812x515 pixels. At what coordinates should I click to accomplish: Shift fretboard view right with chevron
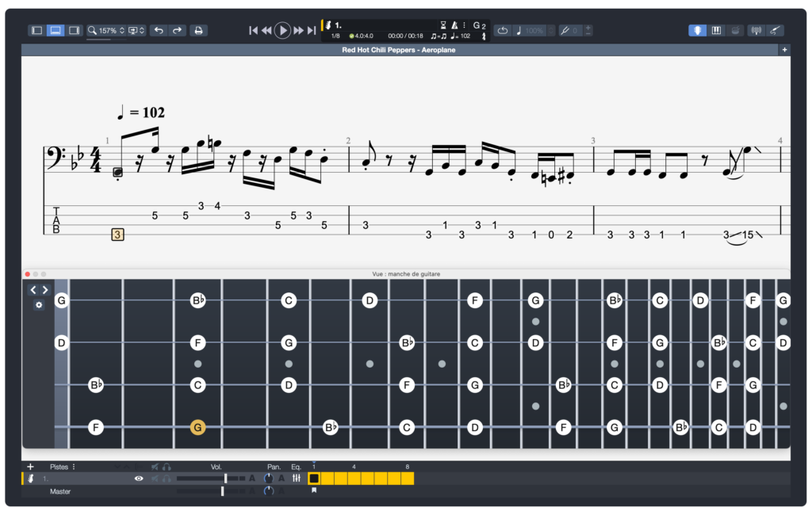click(x=45, y=290)
